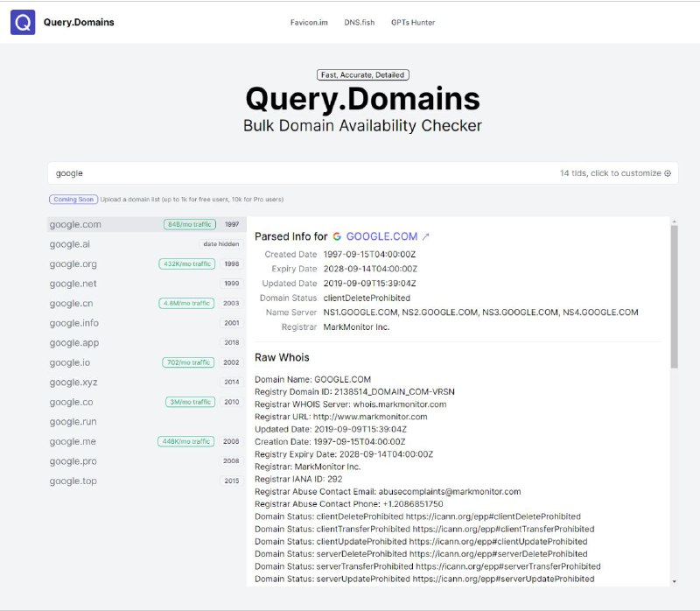Click the Query.Domains logo icon
The width and height of the screenshot is (700, 611).
pos(23,23)
